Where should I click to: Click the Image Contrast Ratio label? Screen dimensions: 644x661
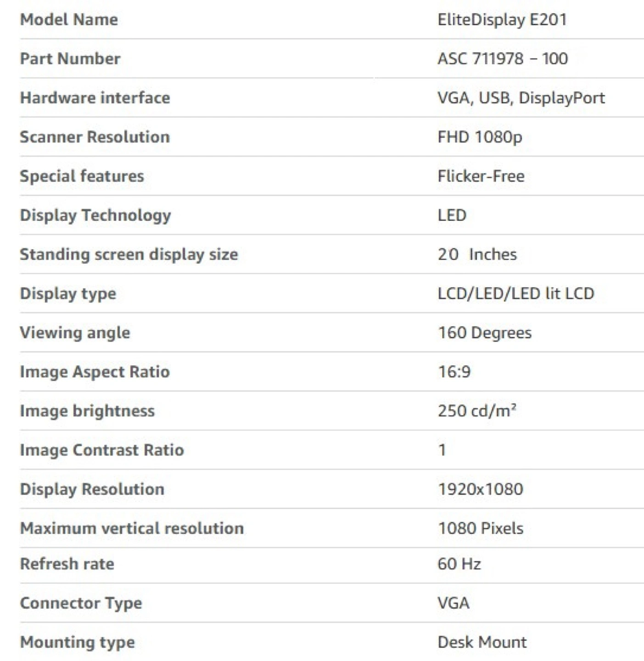[x=102, y=450]
